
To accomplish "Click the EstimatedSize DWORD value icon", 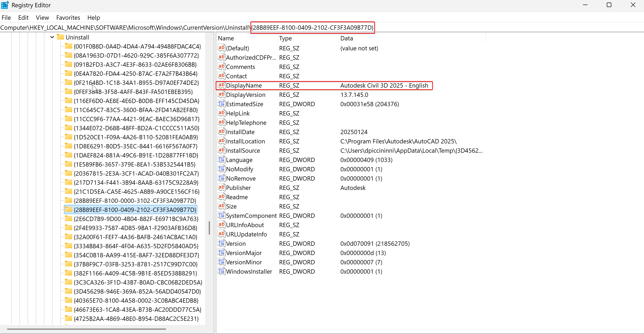I will pyautogui.click(x=221, y=104).
